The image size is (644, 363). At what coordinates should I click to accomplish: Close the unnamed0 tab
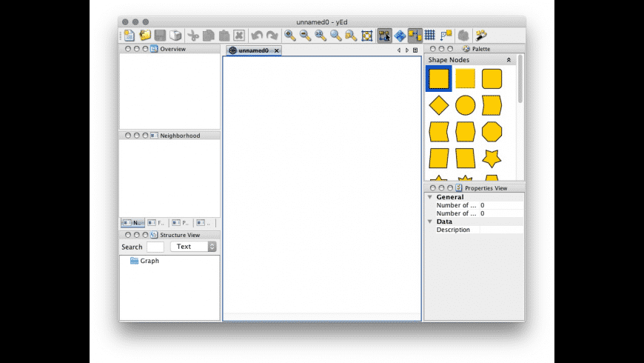[276, 50]
